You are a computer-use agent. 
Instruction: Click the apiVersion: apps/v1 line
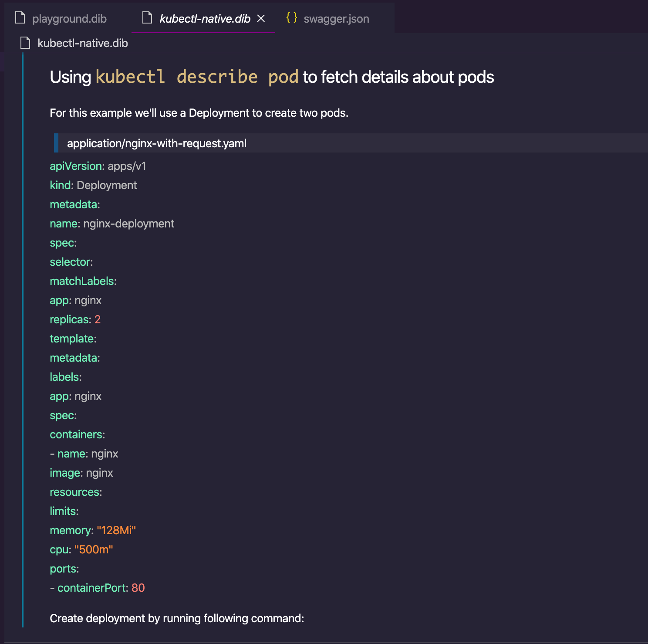pos(98,166)
